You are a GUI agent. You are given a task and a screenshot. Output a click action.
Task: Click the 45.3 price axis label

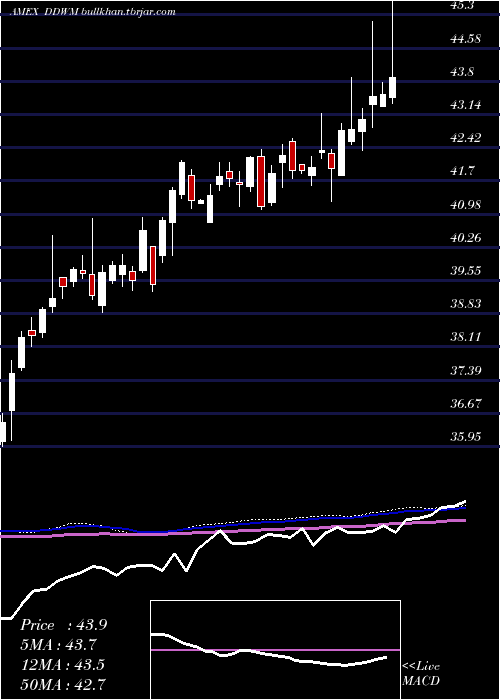tap(464, 5)
